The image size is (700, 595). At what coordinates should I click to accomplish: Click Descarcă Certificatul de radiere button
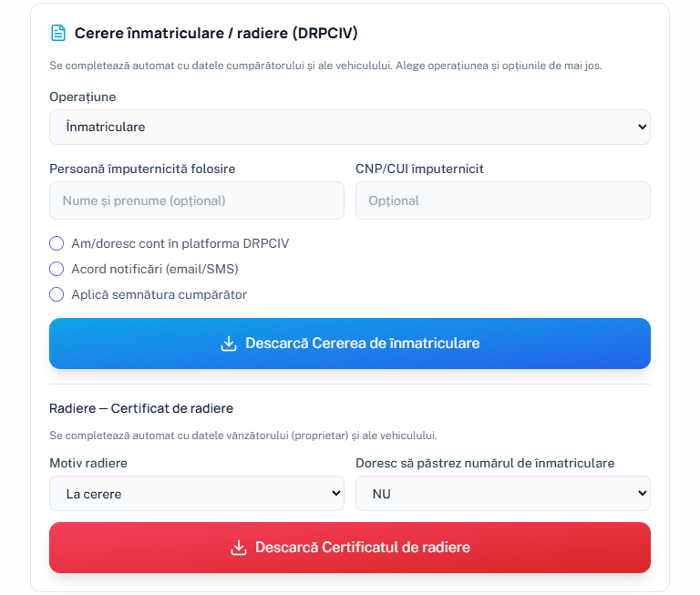[350, 548]
